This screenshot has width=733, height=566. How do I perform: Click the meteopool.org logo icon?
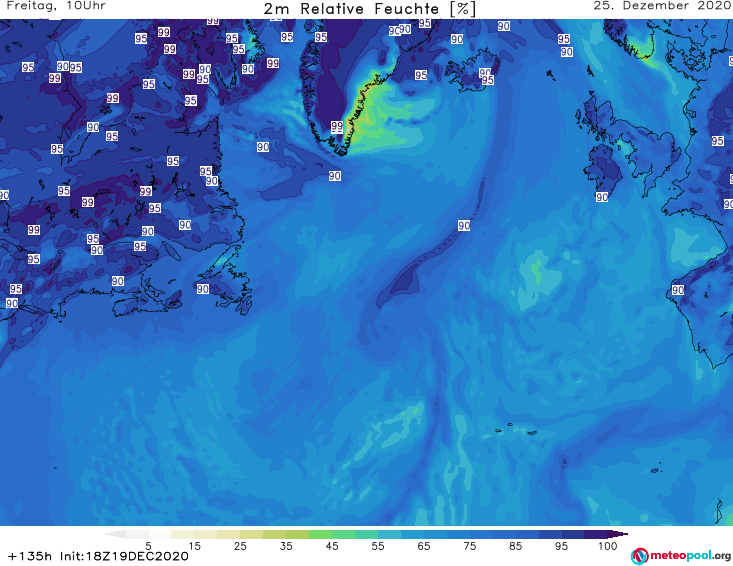[639, 556]
